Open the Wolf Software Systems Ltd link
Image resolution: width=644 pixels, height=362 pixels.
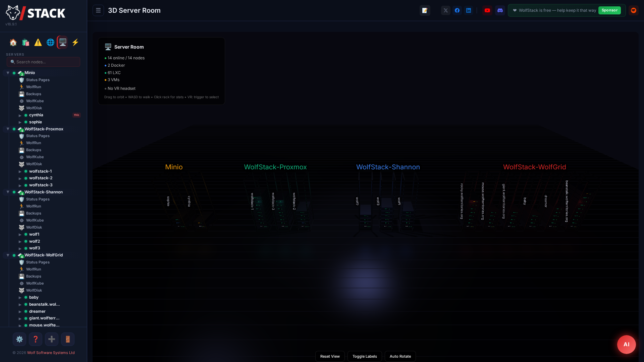tap(51, 353)
